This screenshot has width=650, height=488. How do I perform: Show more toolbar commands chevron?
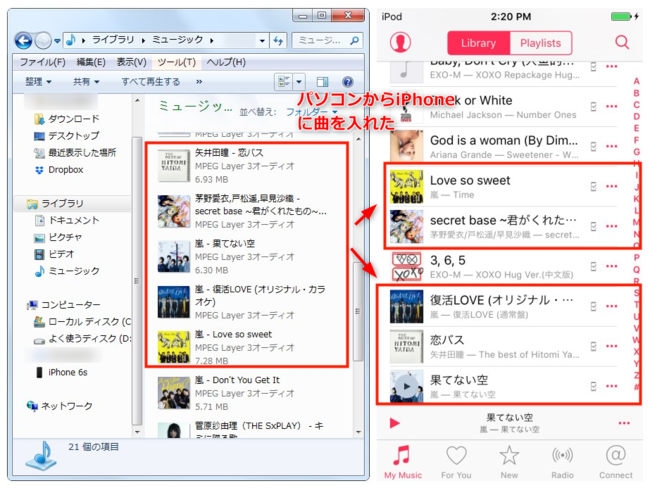pos(199,82)
